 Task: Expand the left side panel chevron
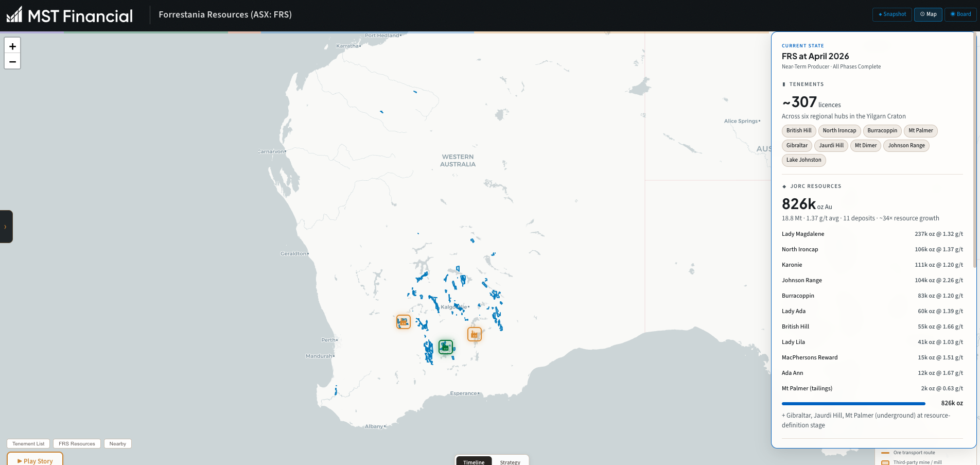[x=6, y=227]
